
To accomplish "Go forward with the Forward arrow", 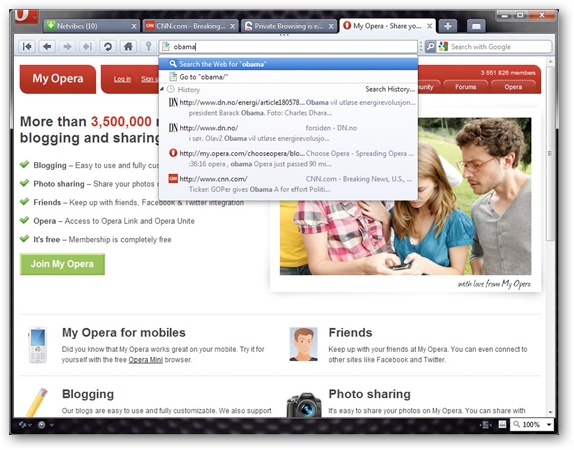I will pos(67,47).
